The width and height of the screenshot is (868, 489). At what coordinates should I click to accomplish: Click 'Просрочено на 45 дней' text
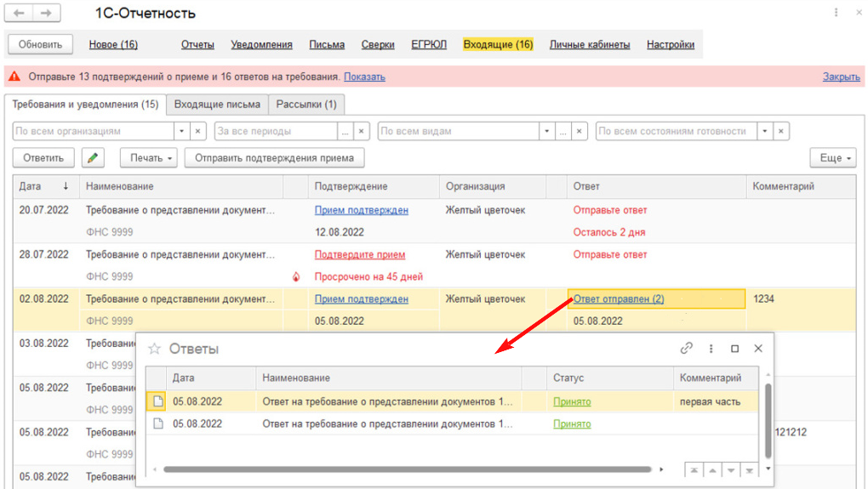pos(368,276)
